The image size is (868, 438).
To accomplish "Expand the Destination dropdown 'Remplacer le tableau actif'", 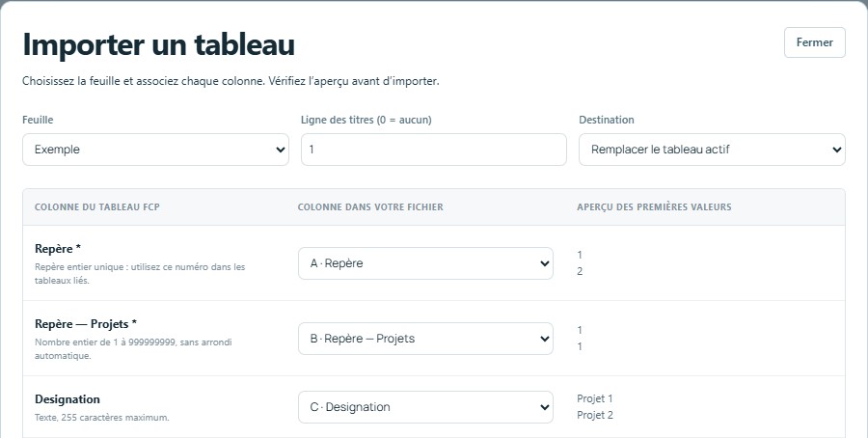I will point(712,150).
